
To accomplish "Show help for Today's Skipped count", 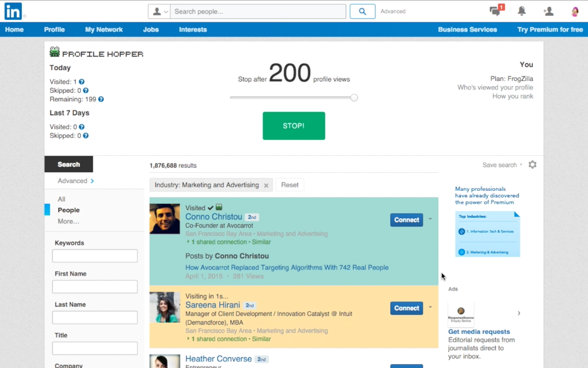I will [x=85, y=91].
